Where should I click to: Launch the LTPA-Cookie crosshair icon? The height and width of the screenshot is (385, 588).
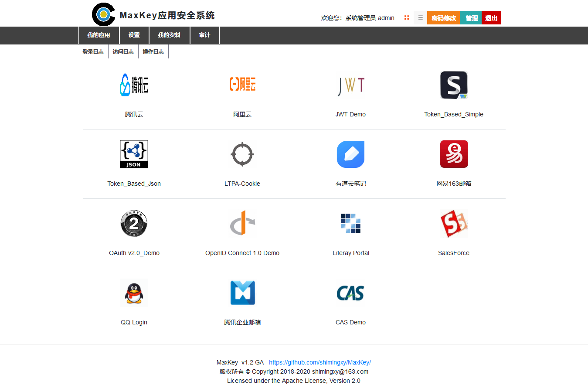(x=242, y=154)
